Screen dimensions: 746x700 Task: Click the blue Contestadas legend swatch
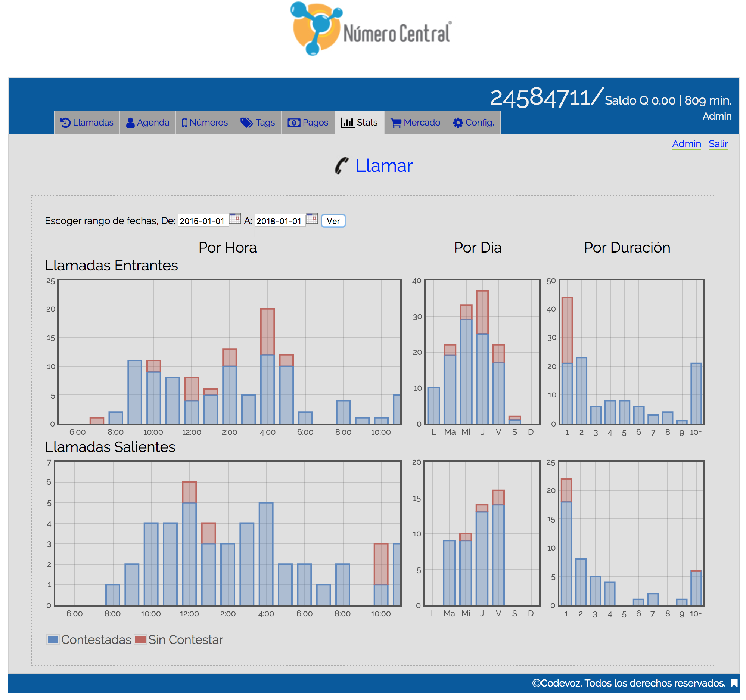pyautogui.click(x=53, y=639)
